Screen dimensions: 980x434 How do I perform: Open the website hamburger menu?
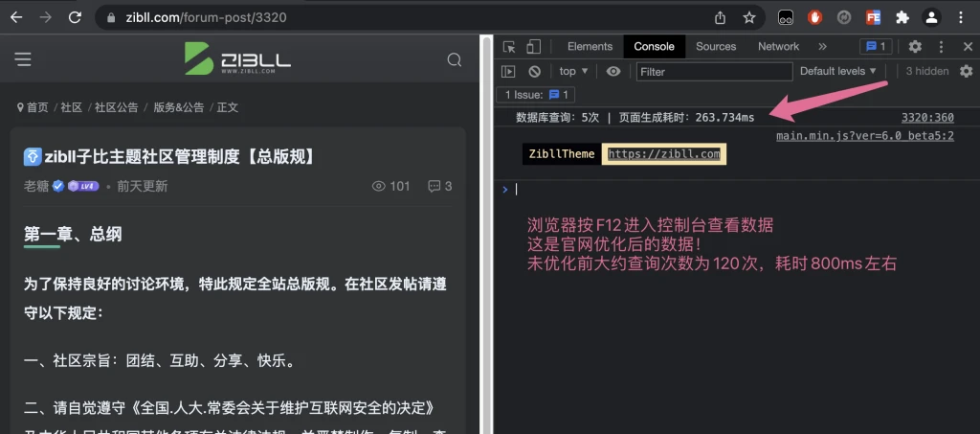coord(23,59)
